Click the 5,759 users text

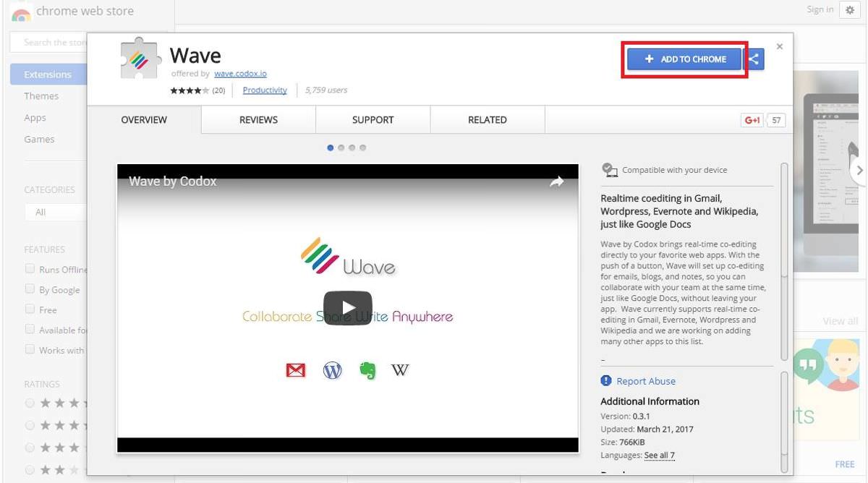[326, 90]
